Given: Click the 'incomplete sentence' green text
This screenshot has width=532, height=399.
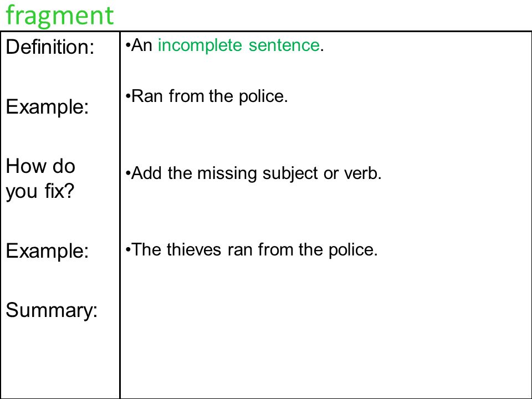Looking at the screenshot, I should coord(238,45).
